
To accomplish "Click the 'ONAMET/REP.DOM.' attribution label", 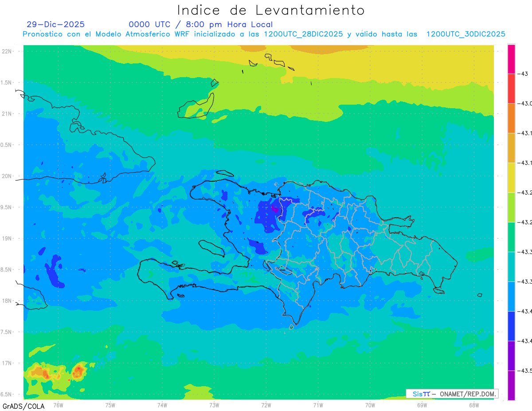I will click(x=468, y=394).
